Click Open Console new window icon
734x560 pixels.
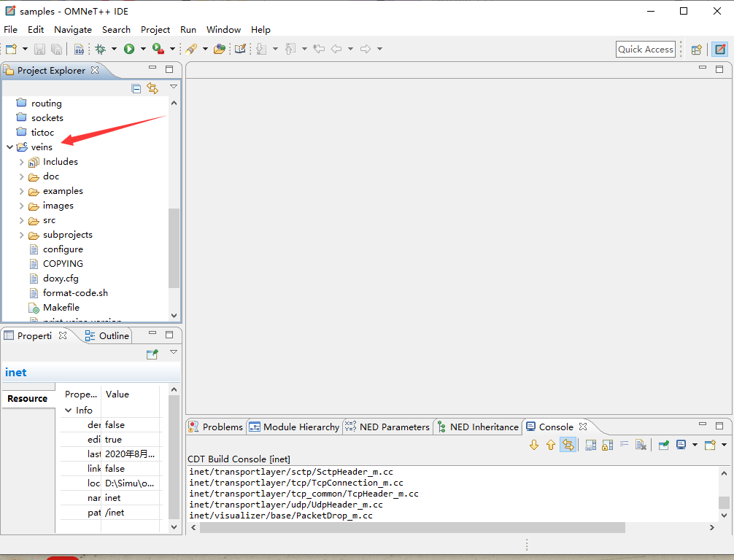click(710, 445)
